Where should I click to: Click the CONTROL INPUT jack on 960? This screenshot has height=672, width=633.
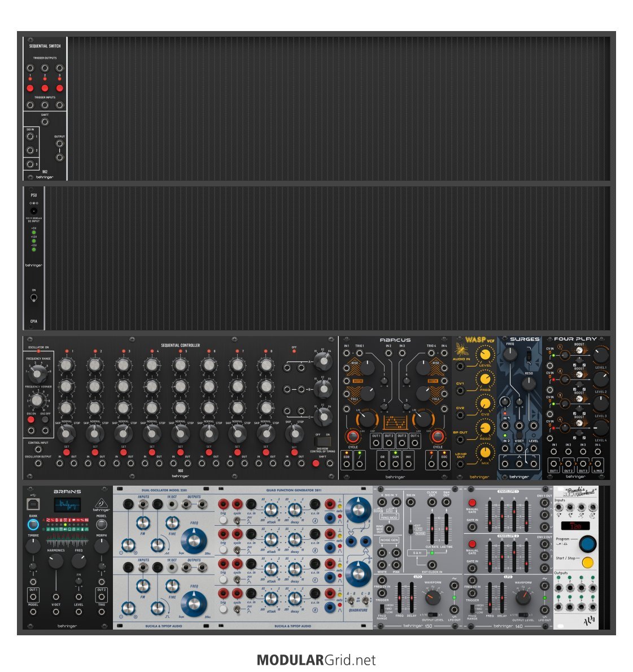[x=38, y=449]
